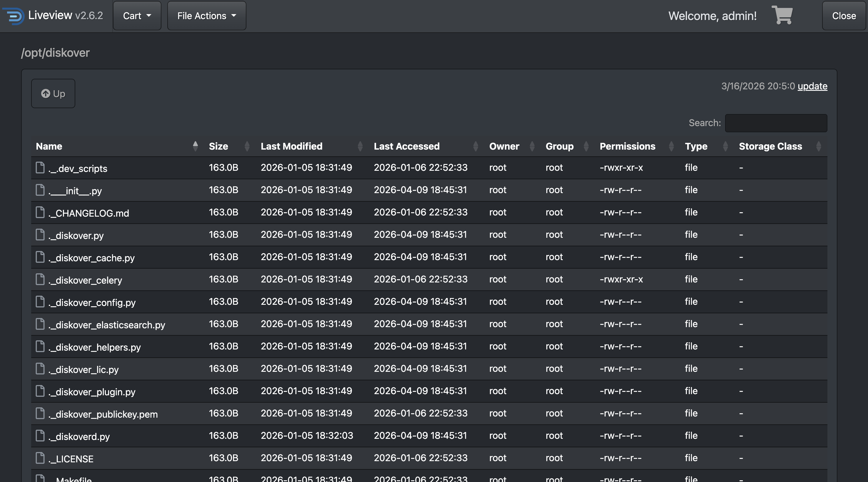The height and width of the screenshot is (482, 868).
Task: Click file icon for ._diskoverd.py
Action: click(x=40, y=436)
